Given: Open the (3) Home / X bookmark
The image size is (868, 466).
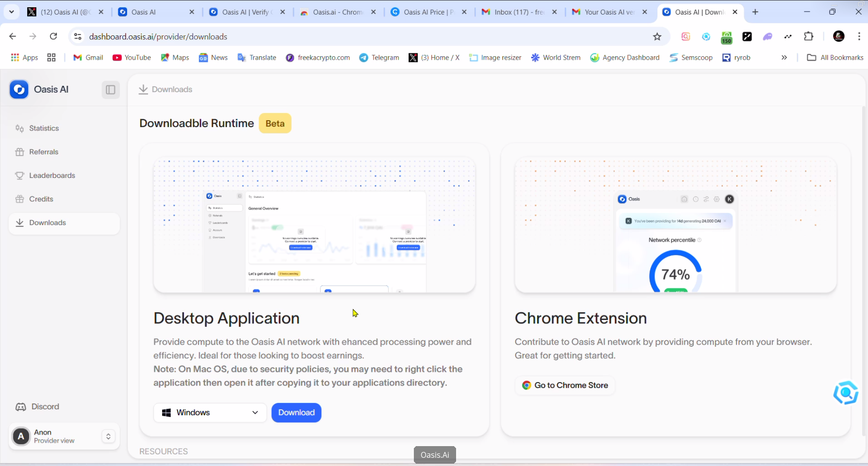Looking at the screenshot, I should 434,58.
